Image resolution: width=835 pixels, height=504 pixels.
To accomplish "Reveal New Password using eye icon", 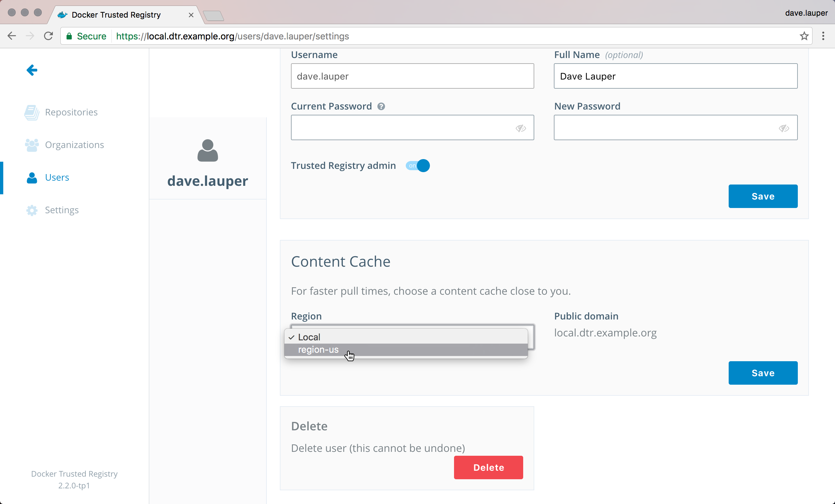I will pyautogui.click(x=784, y=128).
